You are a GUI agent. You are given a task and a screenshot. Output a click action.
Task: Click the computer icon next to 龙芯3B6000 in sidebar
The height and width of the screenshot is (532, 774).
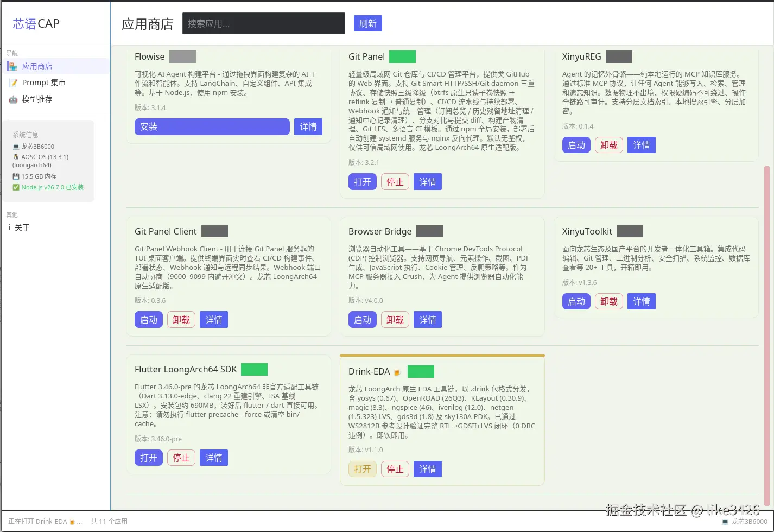point(16,147)
